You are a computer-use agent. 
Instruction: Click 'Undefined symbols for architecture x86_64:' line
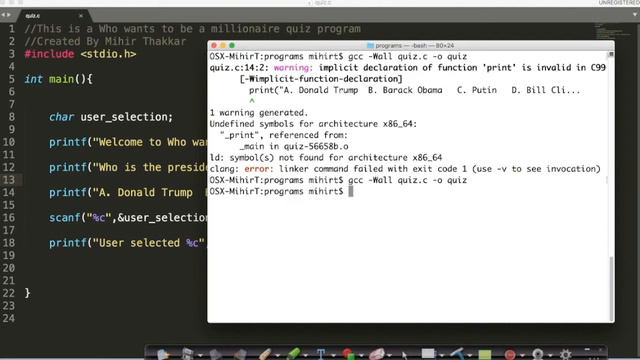313,124
